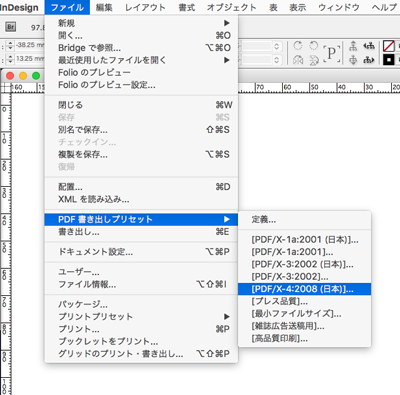
Task: Choose ブックレットをプリント... item
Action: click(141, 341)
